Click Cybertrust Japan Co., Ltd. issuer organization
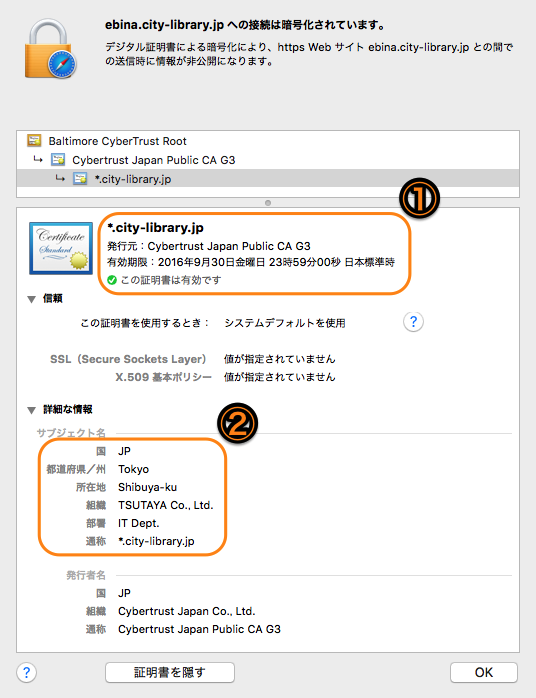 [187, 611]
